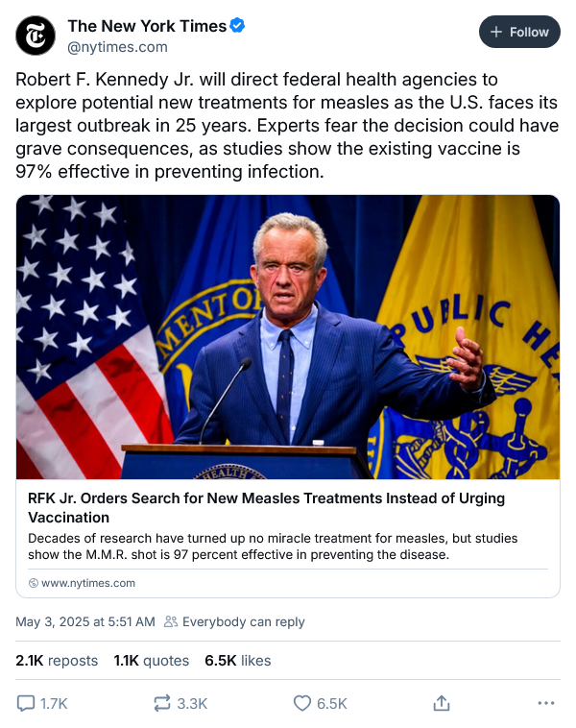Click the globe icon by www.nytimes.com

point(34,583)
